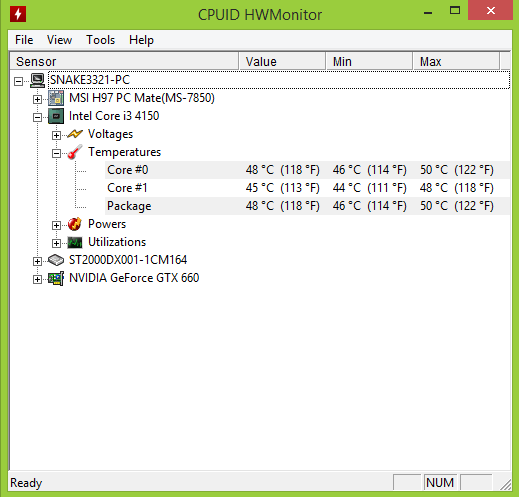Collapse the Intel Core i3 4150 node
Screen dimensions: 519x497
[x=37, y=117]
